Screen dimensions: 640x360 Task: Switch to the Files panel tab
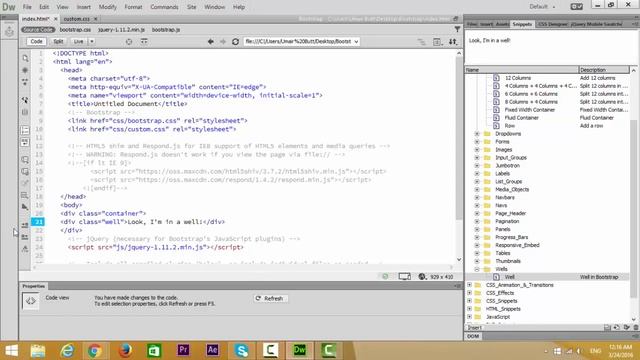click(472, 24)
